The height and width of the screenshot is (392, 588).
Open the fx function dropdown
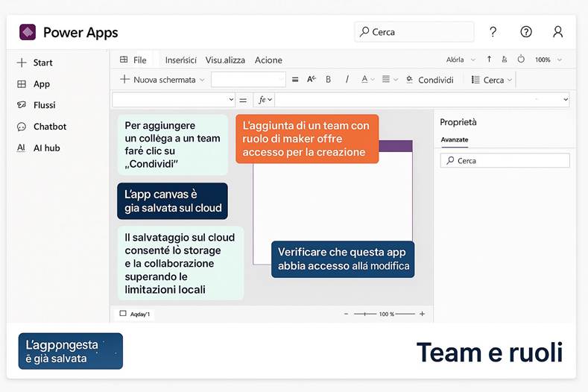click(265, 100)
